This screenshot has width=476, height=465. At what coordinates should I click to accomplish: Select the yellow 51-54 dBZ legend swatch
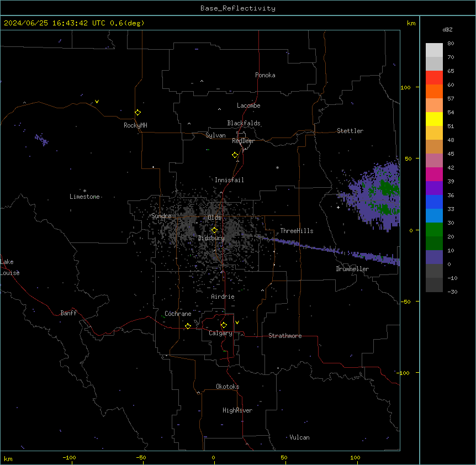[x=434, y=119]
